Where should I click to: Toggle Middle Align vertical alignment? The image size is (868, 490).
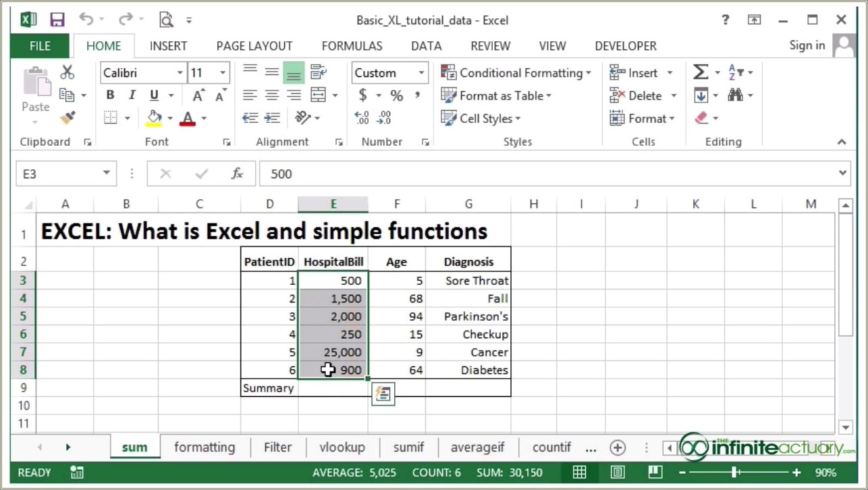coord(272,72)
